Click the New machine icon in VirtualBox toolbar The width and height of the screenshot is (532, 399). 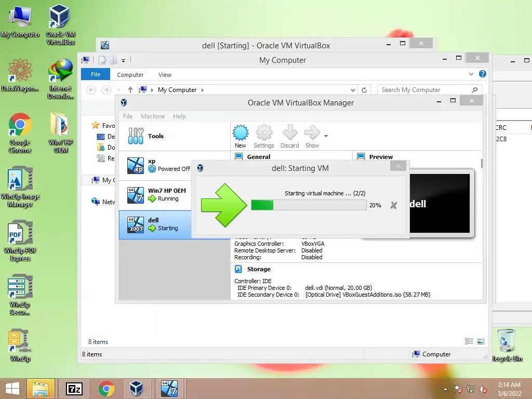click(x=240, y=137)
